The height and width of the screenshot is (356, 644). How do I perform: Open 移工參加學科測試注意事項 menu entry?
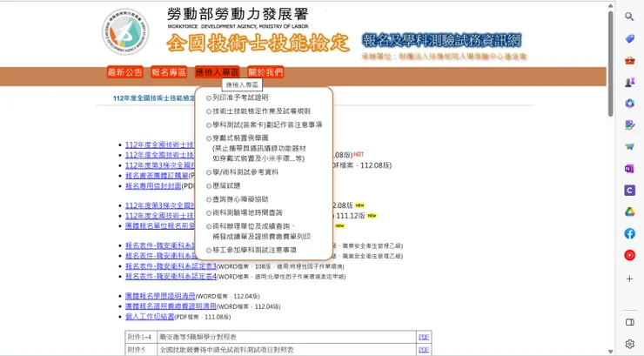click(254, 250)
